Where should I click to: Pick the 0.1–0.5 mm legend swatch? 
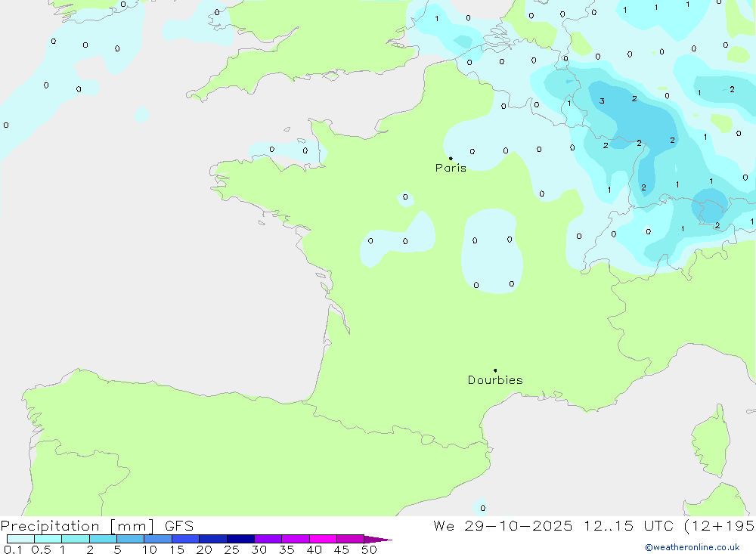coord(20,539)
